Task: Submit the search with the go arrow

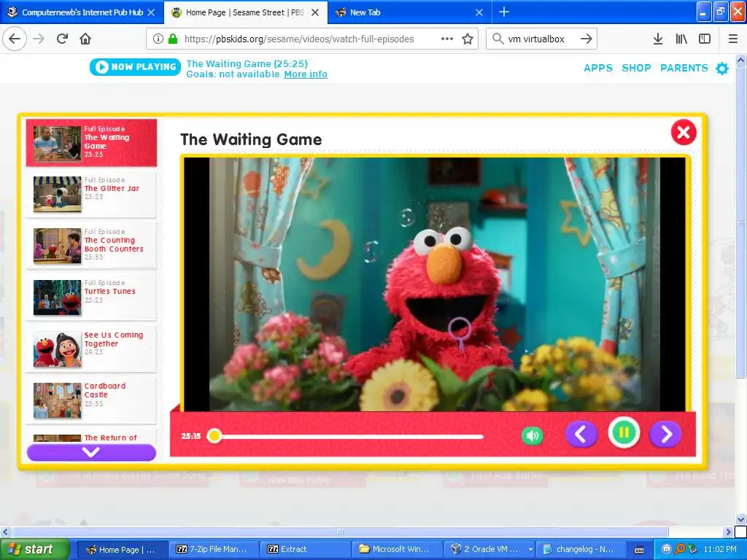Action: pyautogui.click(x=587, y=39)
